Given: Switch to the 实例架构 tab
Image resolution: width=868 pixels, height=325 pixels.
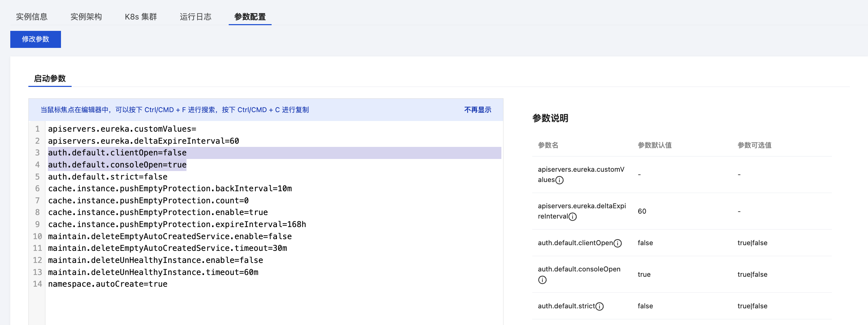Looking at the screenshot, I should [x=86, y=17].
